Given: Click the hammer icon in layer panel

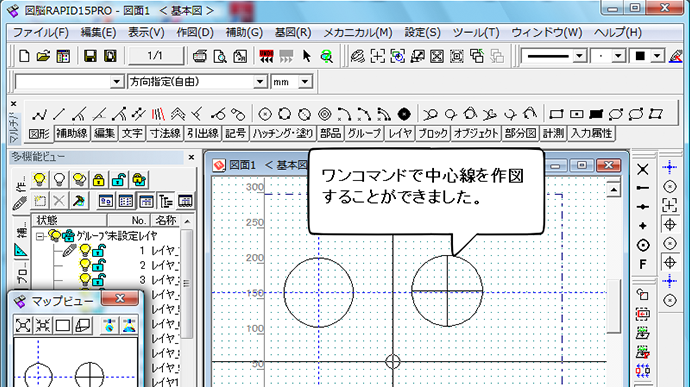Looking at the screenshot, I should click(79, 201).
